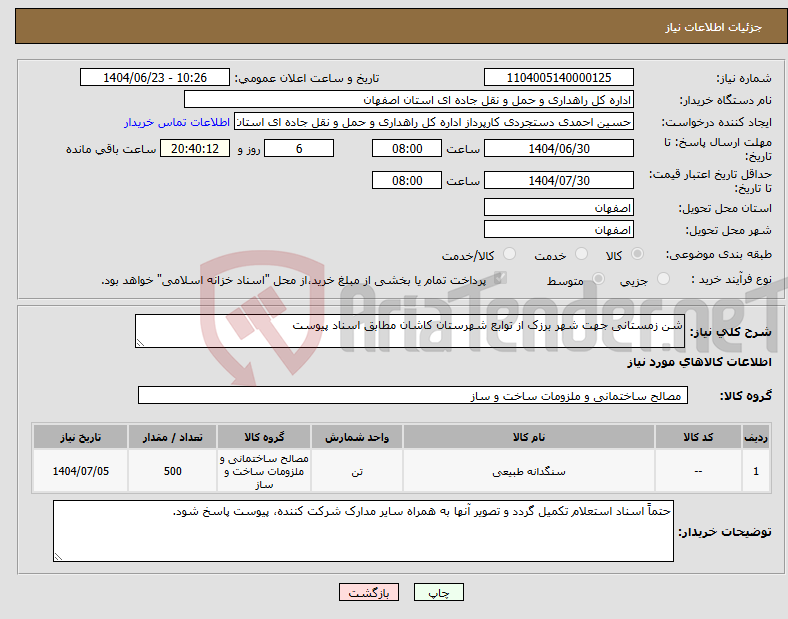Click the need number field 1104005140000125

pos(559,77)
